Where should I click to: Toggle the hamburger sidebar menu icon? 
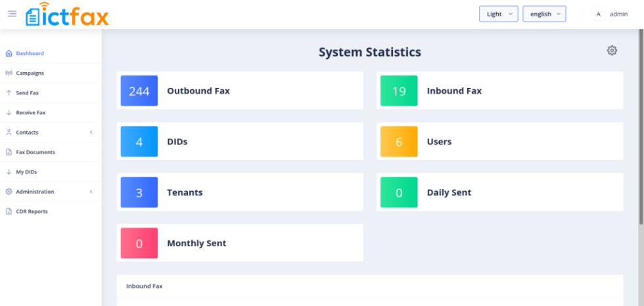12,14
